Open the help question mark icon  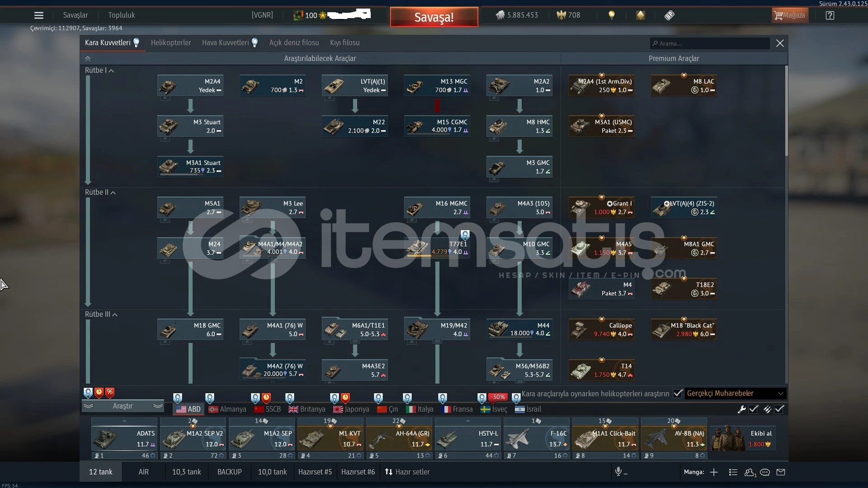(830, 15)
